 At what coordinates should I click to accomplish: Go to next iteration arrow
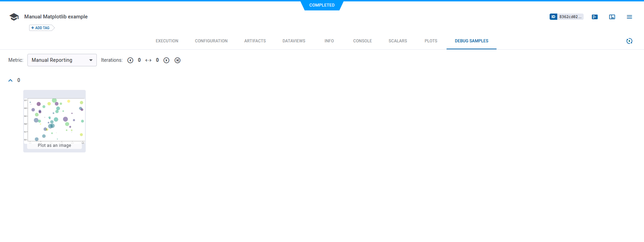[167, 60]
